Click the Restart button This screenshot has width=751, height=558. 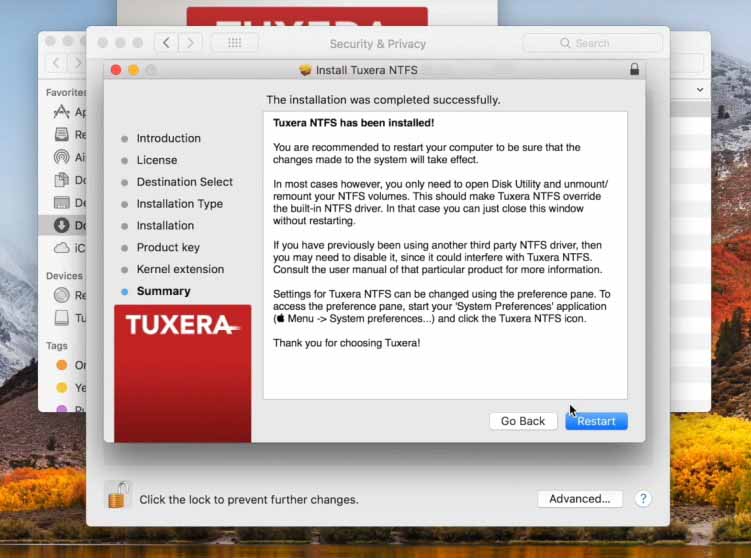click(x=596, y=421)
